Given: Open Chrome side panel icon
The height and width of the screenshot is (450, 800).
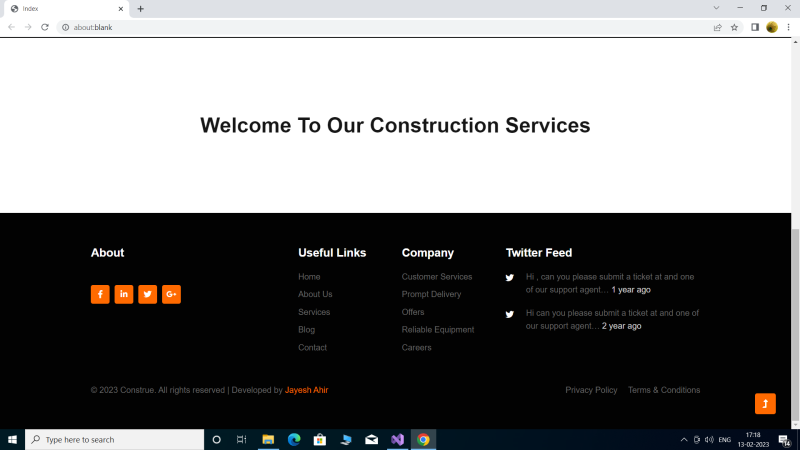Looking at the screenshot, I should [755, 27].
